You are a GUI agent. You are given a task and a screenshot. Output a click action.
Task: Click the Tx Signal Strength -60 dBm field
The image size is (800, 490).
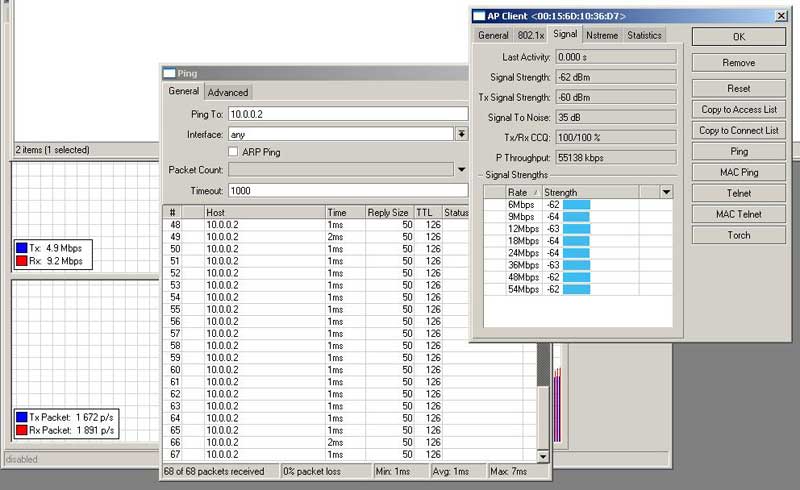point(616,97)
